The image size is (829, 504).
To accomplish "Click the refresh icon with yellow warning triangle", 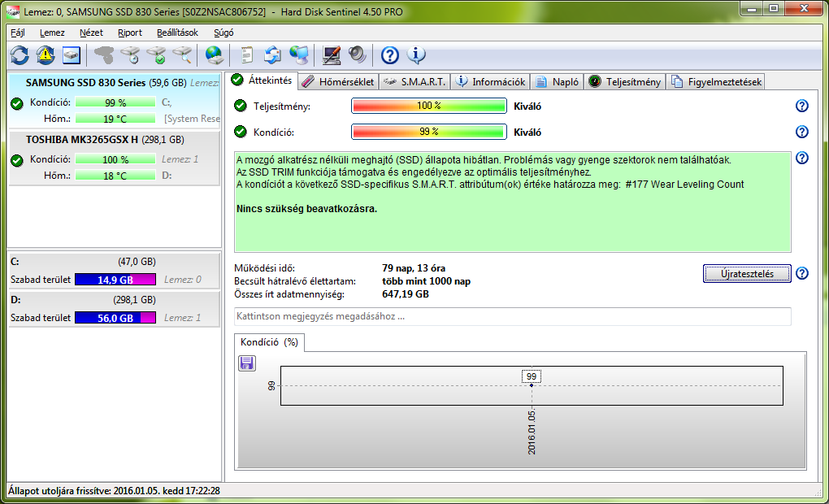I will coord(46,55).
